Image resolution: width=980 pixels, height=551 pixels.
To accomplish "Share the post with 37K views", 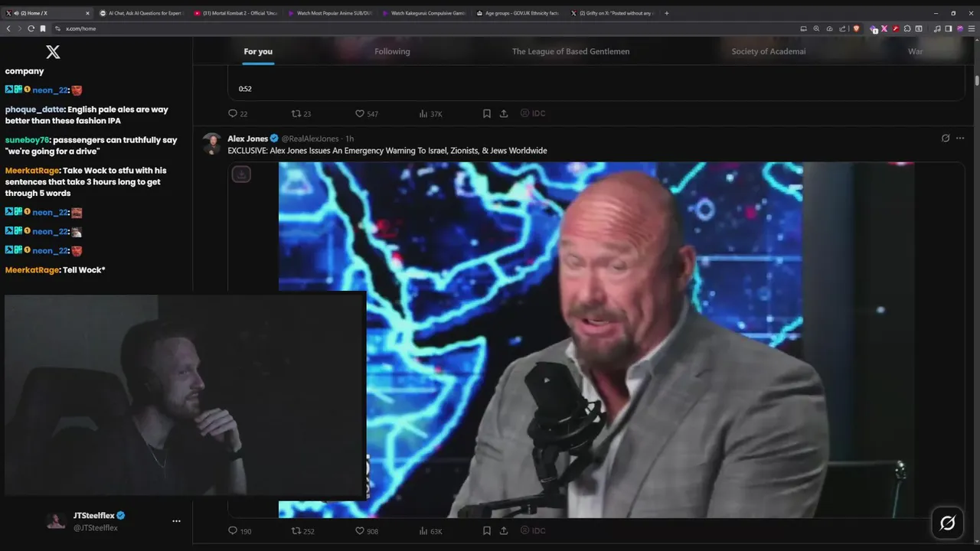I will [x=504, y=113].
